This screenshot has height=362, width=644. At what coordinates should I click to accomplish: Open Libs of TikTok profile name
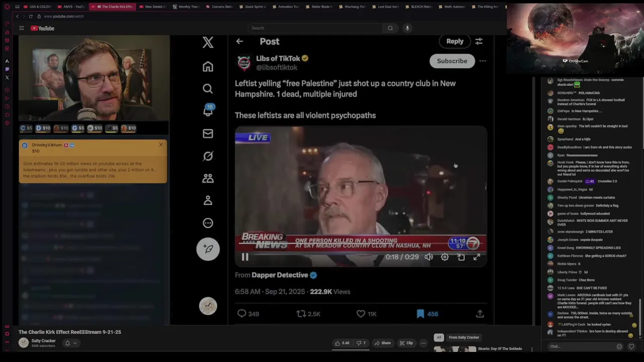[278, 58]
